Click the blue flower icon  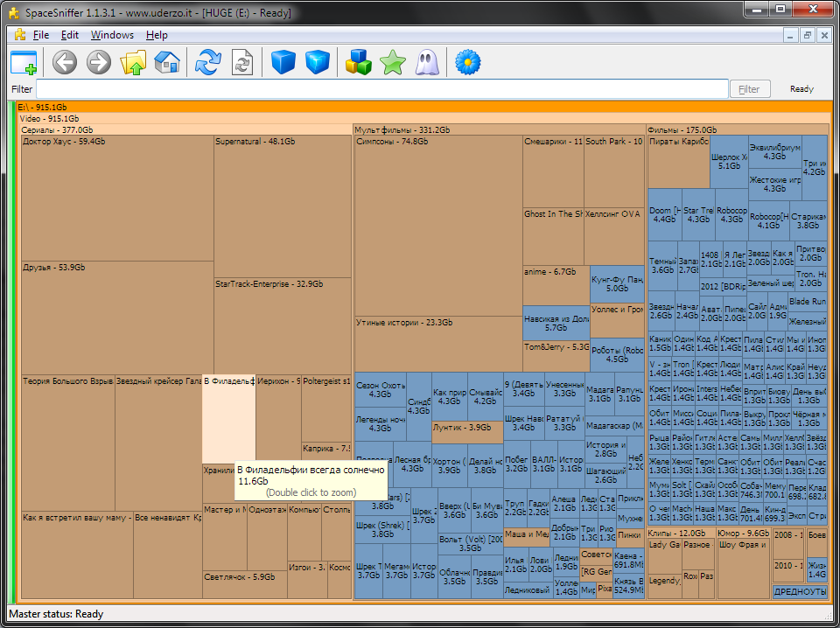(469, 62)
